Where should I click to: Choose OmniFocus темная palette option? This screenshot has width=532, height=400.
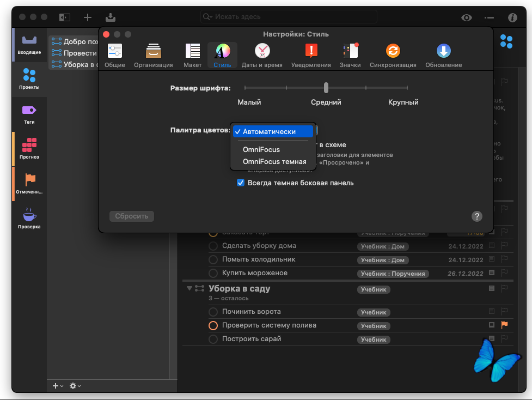273,162
